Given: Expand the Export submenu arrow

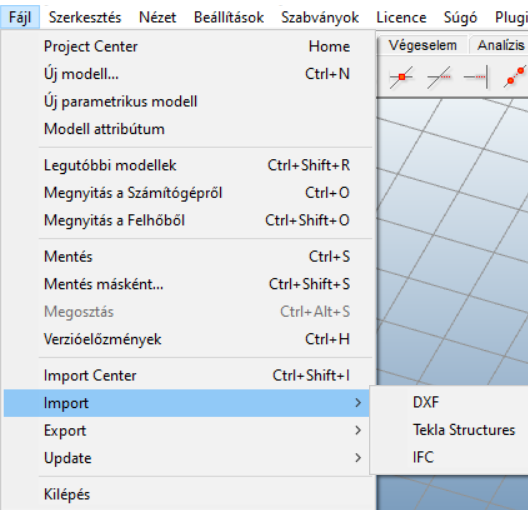Looking at the screenshot, I should 358,430.
